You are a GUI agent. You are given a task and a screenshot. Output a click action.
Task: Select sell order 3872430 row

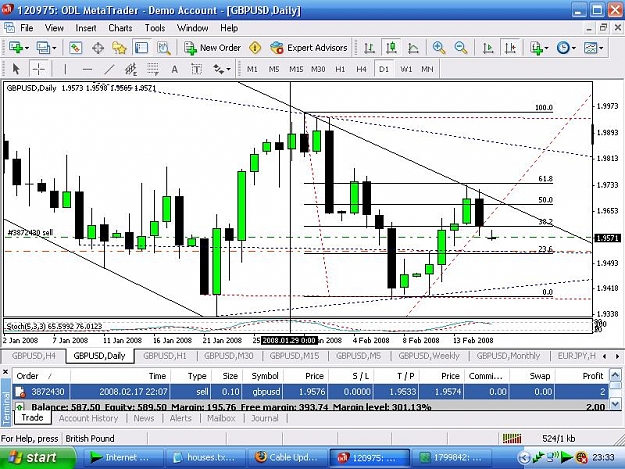coord(311,392)
